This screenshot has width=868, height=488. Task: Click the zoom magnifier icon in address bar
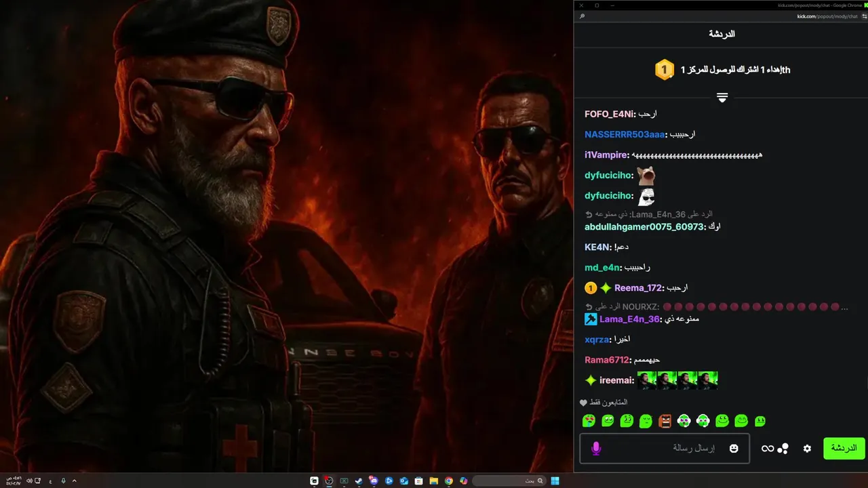[x=582, y=16]
